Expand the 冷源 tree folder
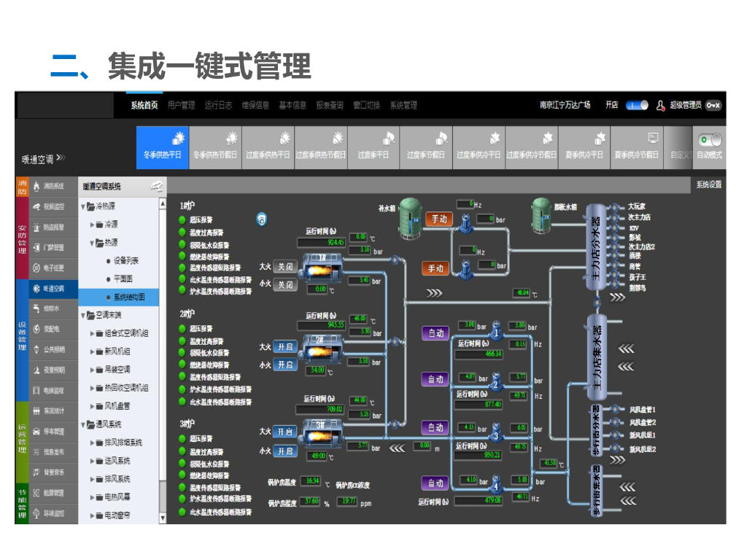 click(x=93, y=225)
